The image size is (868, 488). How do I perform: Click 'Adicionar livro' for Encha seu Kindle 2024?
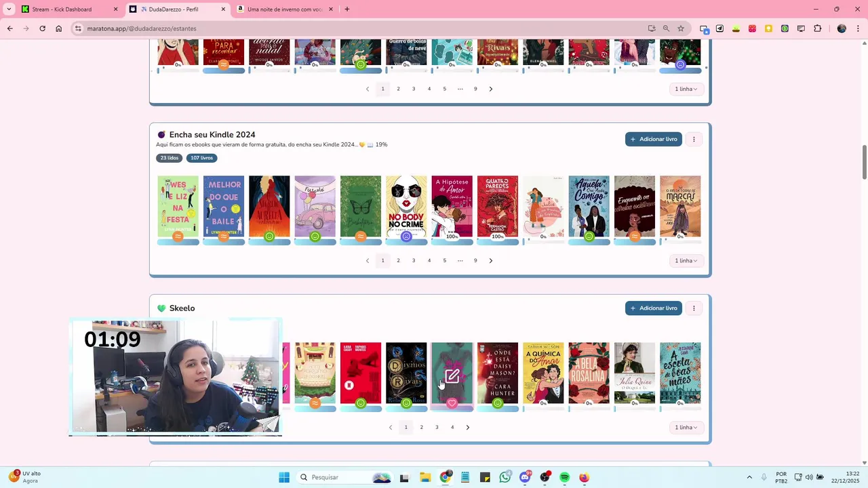click(x=654, y=139)
